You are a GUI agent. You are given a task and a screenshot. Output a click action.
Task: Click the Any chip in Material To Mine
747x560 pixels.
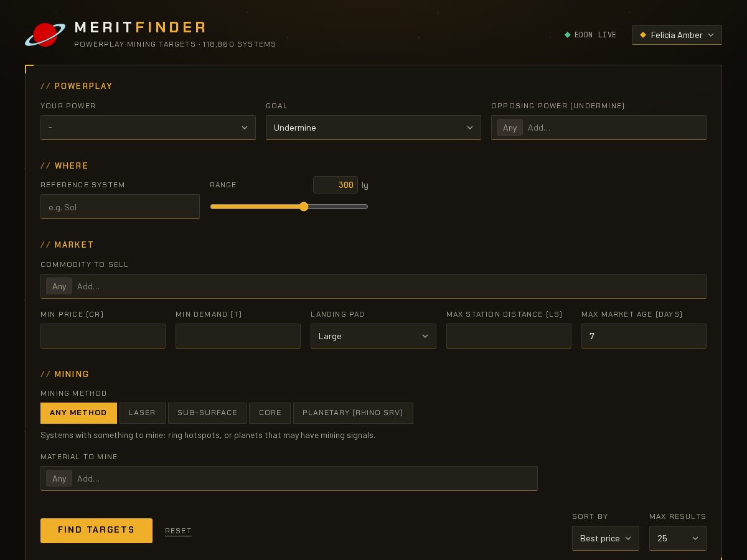[x=59, y=478]
